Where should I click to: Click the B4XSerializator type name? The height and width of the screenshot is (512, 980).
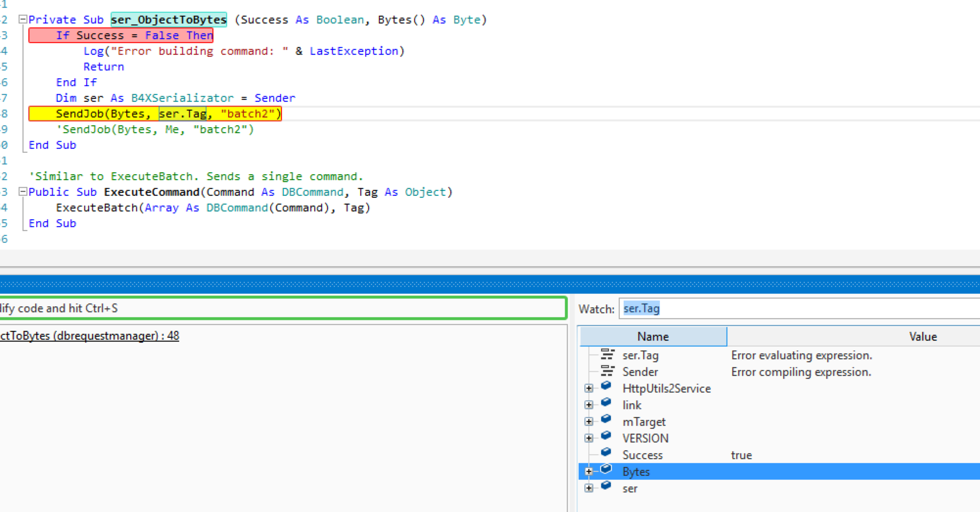pos(183,98)
